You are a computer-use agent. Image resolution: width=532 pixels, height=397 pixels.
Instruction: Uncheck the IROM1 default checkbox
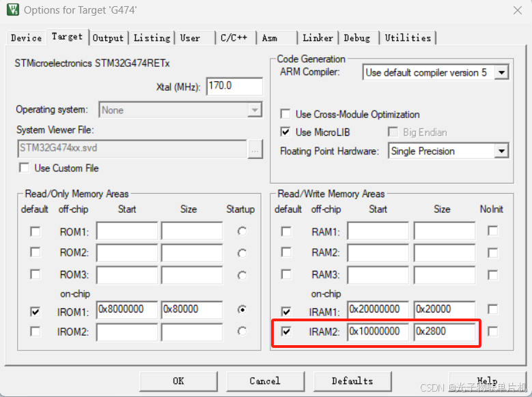coord(36,312)
